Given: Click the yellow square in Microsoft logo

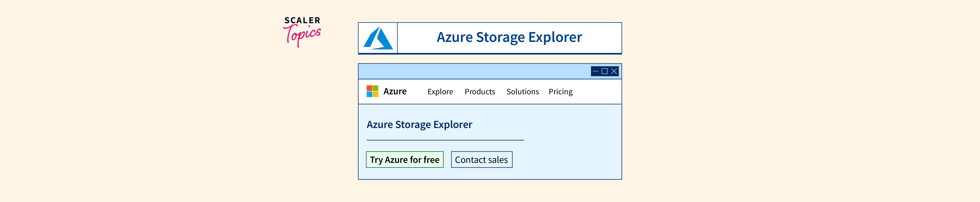Looking at the screenshot, I should [x=375, y=94].
